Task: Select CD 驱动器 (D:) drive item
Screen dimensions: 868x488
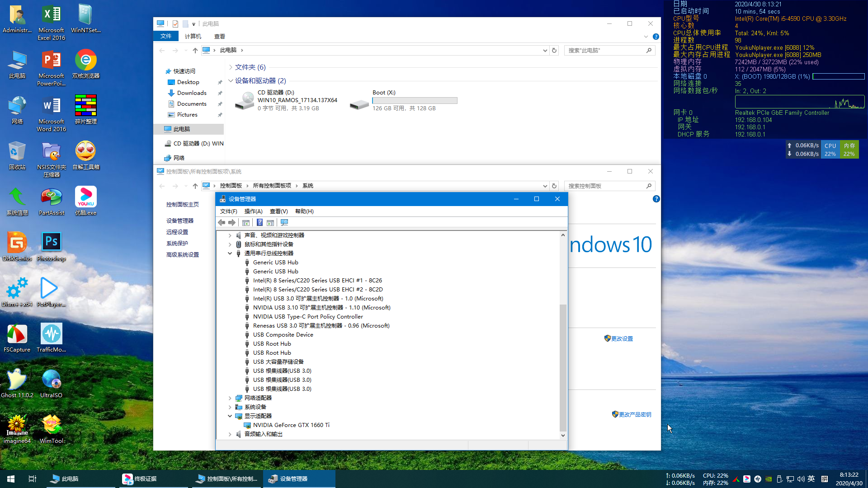Action: click(x=287, y=100)
